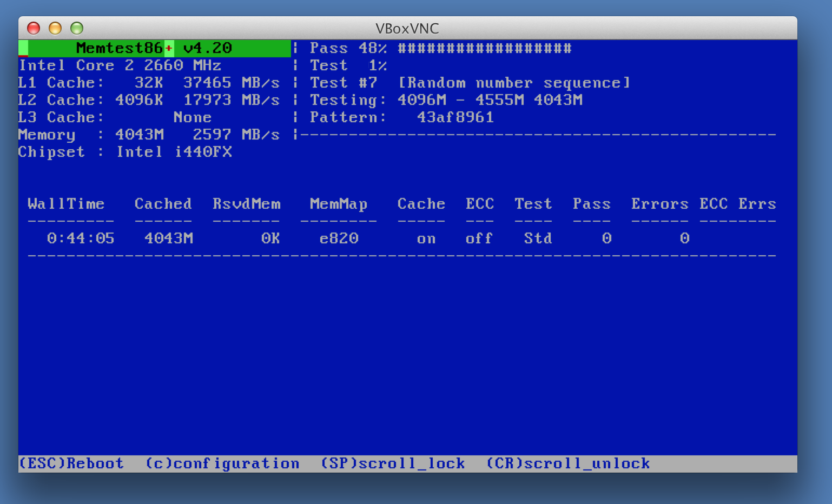Click the L2 Cache size 4096K
Screen dimensions: 832x504
[x=139, y=100]
